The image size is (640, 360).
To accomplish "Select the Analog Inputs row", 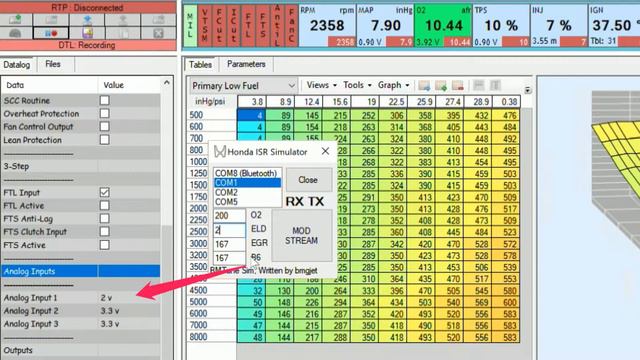I will (81, 271).
